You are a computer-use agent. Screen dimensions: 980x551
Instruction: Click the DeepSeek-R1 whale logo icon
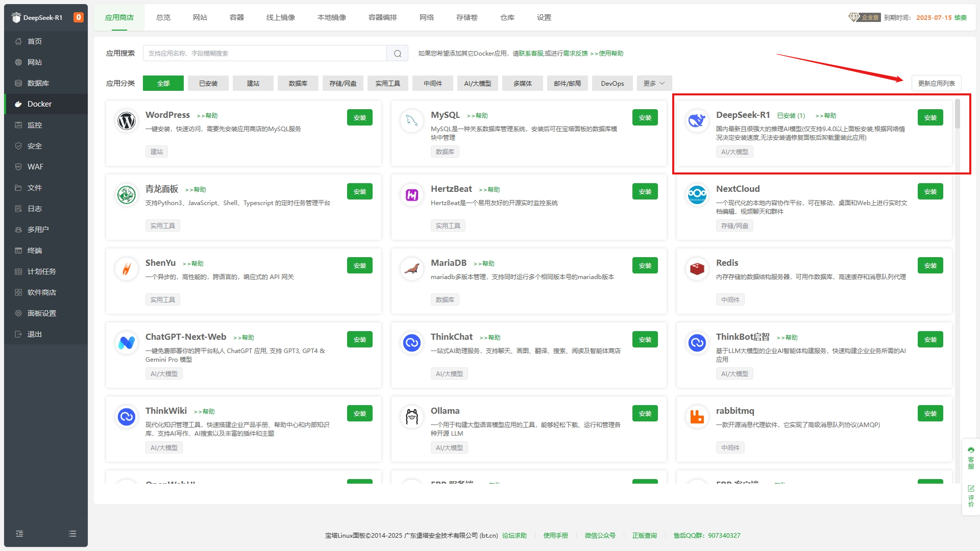[x=697, y=121]
